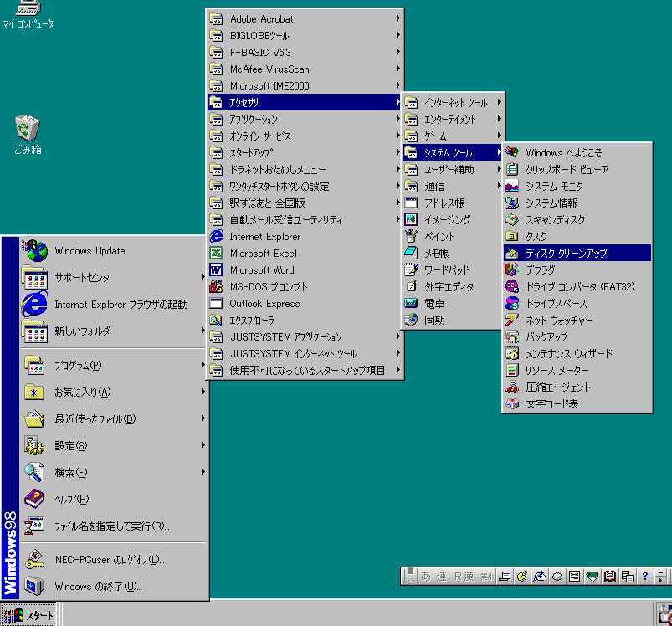This screenshot has height=626, width=672.
Task: Expand the McAfee VirusScan submenu arrow
Action: pos(398,69)
